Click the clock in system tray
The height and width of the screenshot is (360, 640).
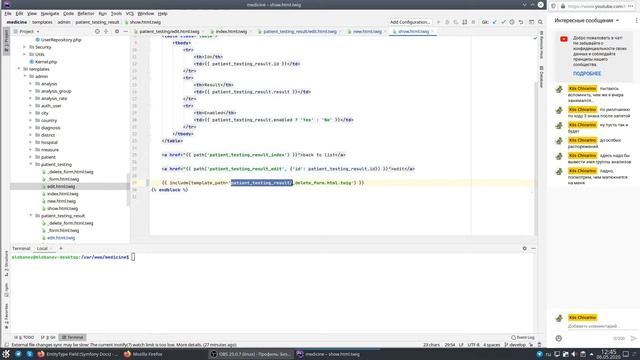(608, 354)
